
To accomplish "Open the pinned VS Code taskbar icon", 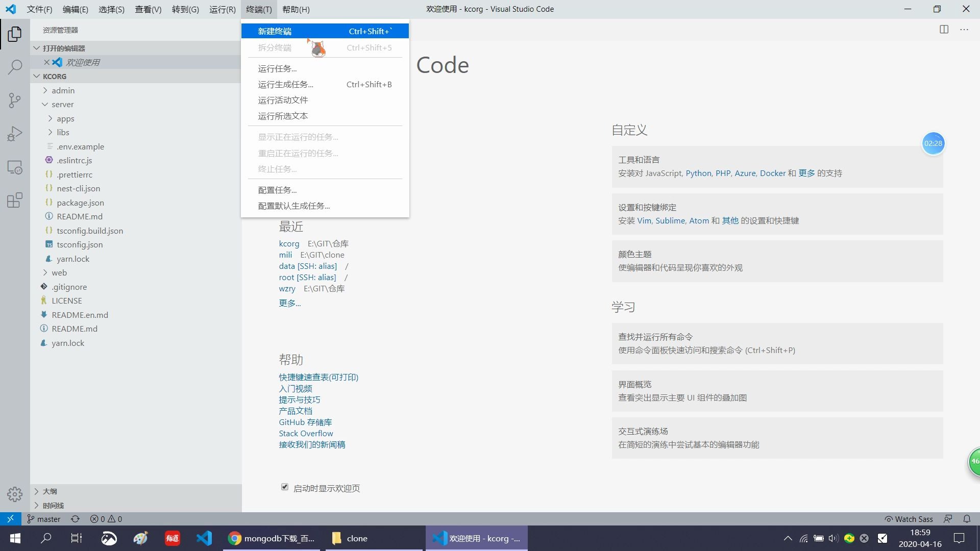I will click(204, 538).
